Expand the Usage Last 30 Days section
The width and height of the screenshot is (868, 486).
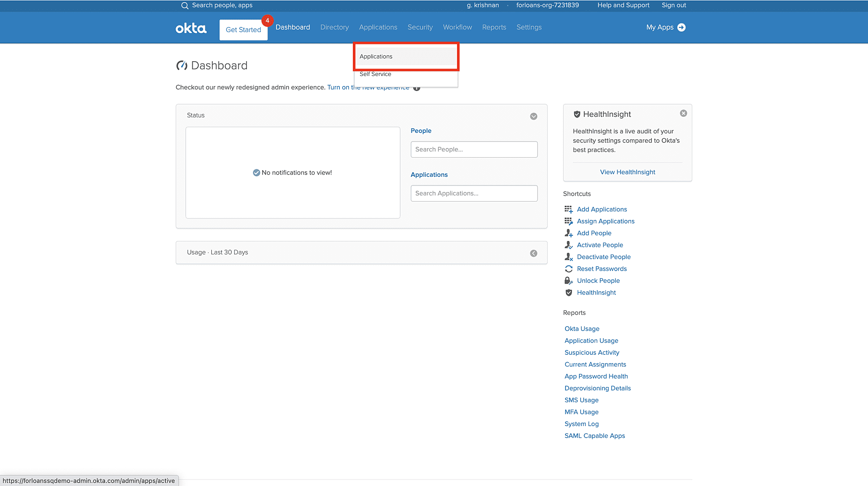pos(534,253)
